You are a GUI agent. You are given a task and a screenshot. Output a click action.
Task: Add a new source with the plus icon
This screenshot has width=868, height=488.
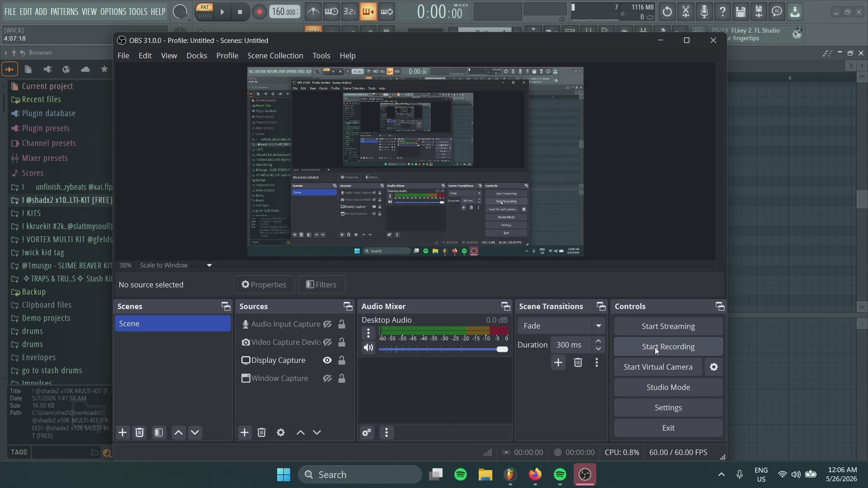tap(245, 433)
